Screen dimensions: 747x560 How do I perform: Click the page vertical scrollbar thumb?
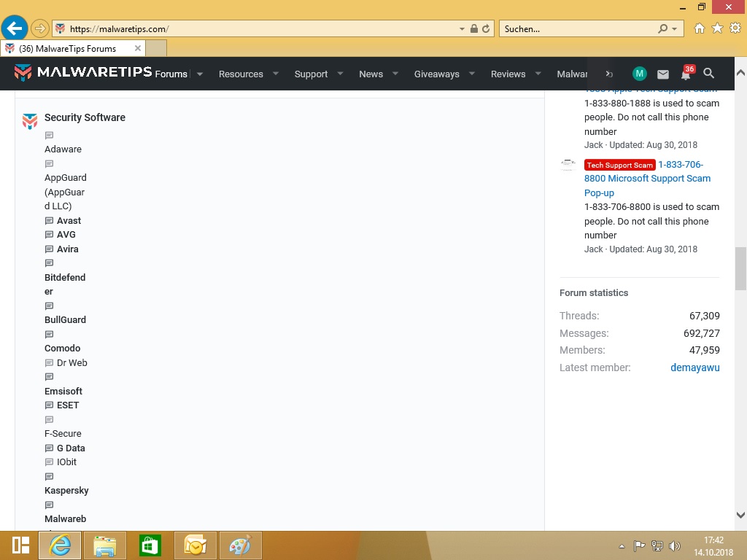(x=740, y=268)
